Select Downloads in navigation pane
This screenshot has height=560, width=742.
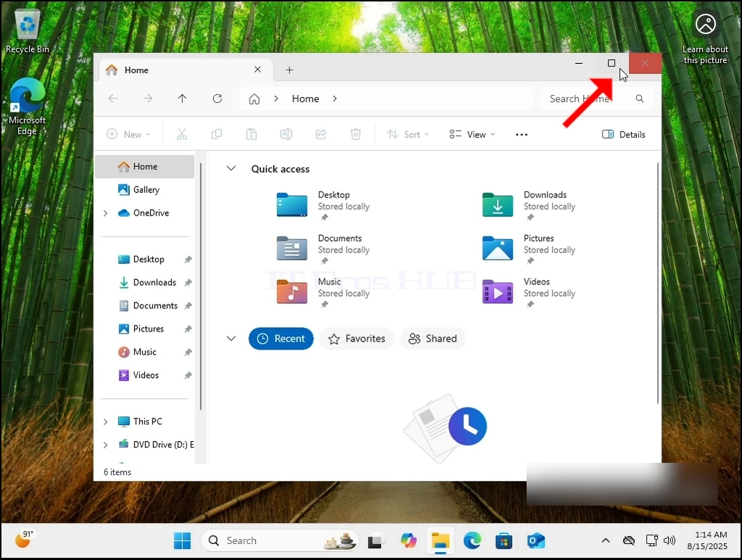(x=147, y=283)
